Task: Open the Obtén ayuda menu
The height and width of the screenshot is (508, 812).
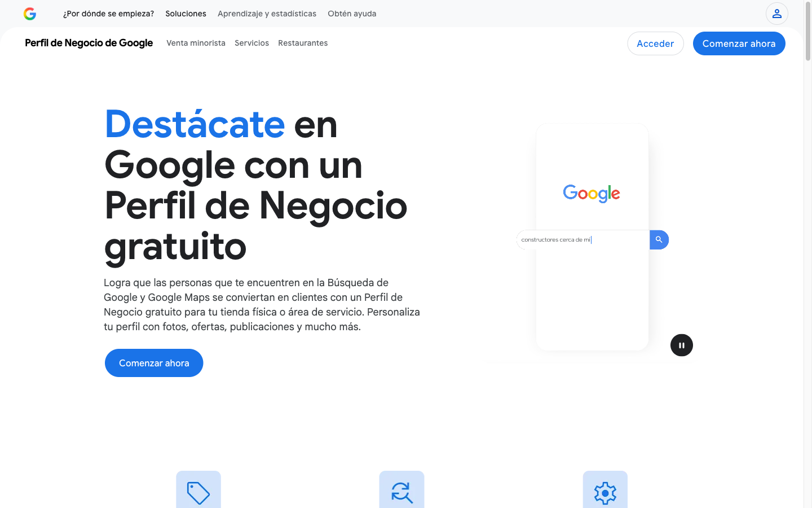Action: [x=352, y=14]
